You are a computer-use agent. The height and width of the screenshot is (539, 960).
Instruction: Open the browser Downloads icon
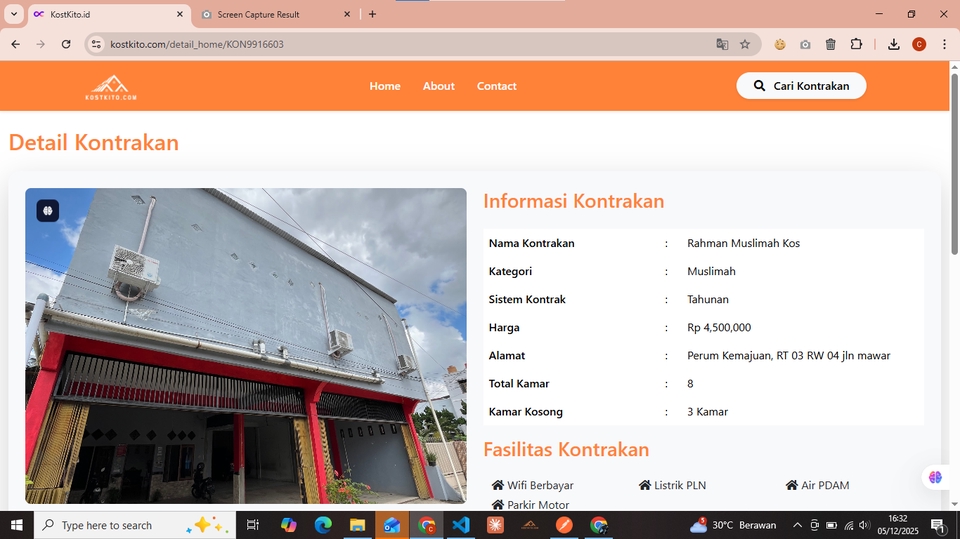pyautogui.click(x=893, y=44)
